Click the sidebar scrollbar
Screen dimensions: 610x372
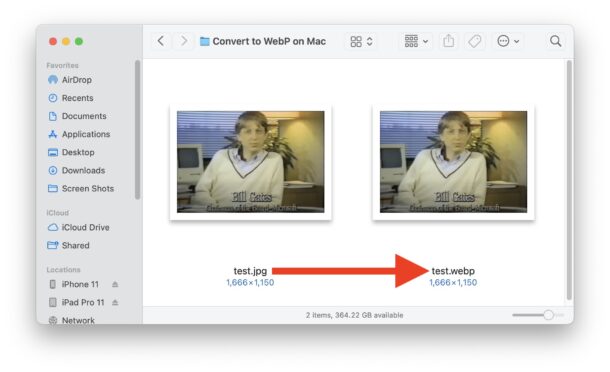coord(137,130)
